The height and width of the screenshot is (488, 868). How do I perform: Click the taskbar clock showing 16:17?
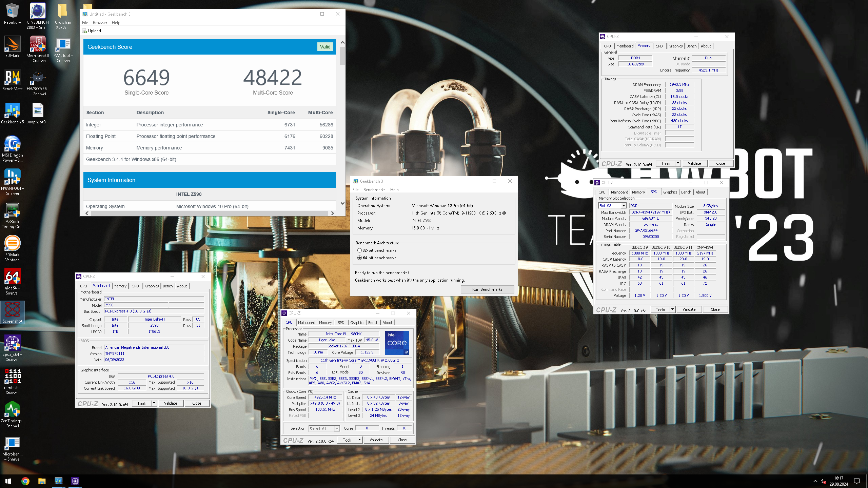839,481
